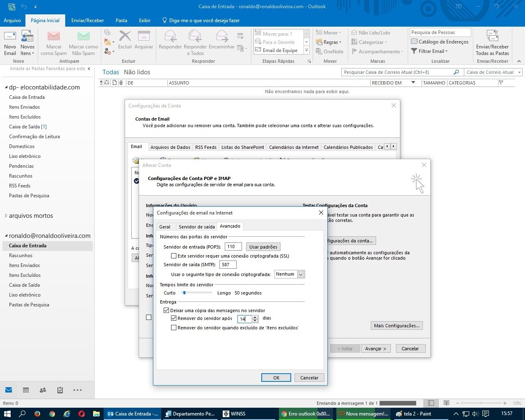Click the Reading view icon in status bar
525x420 pixels.
pyautogui.click(x=446, y=403)
